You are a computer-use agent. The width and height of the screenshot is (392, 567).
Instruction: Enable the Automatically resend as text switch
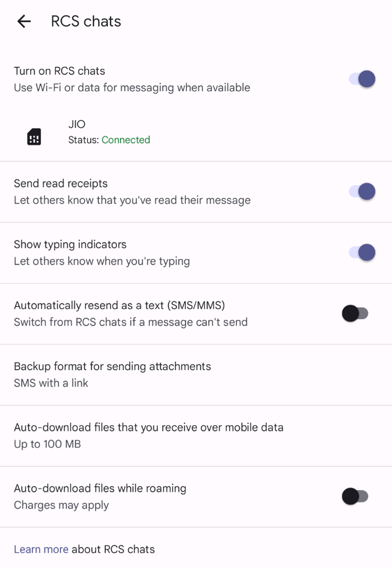coord(355,313)
